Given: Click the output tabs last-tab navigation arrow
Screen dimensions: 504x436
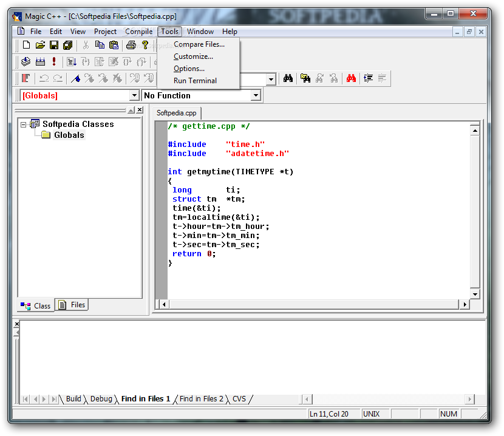Looking at the screenshot, I should pyautogui.click(x=54, y=400).
